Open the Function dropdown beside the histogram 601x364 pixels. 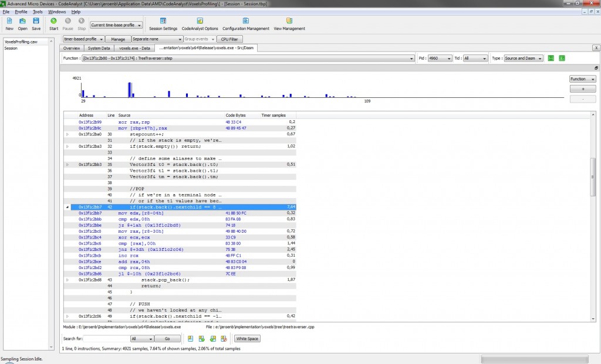click(x=583, y=79)
